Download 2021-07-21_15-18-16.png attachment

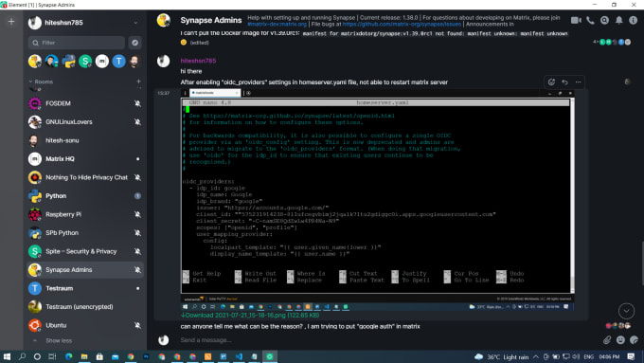(250, 316)
